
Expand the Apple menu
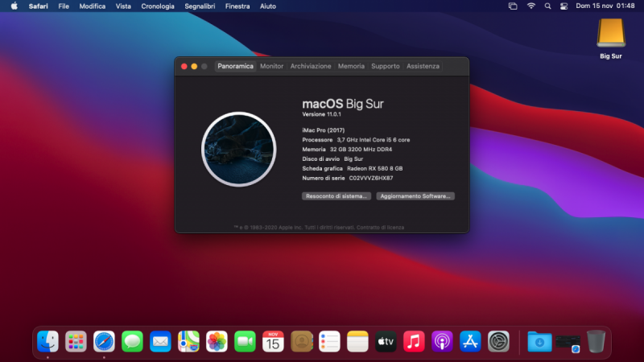(x=14, y=6)
